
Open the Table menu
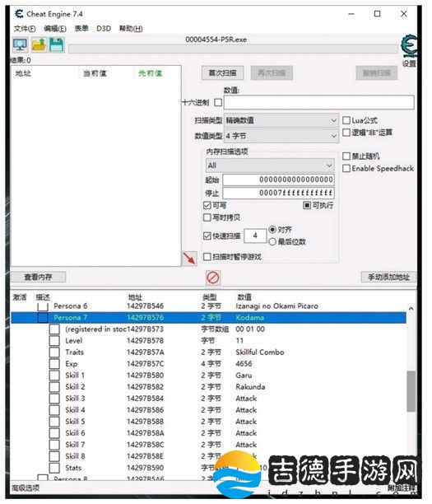coord(81,29)
